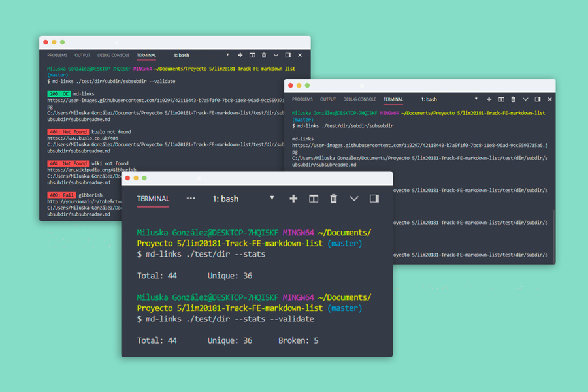Kill terminal with trash icon in front window
Image resolution: width=588 pixels, height=392 pixels.
(333, 199)
